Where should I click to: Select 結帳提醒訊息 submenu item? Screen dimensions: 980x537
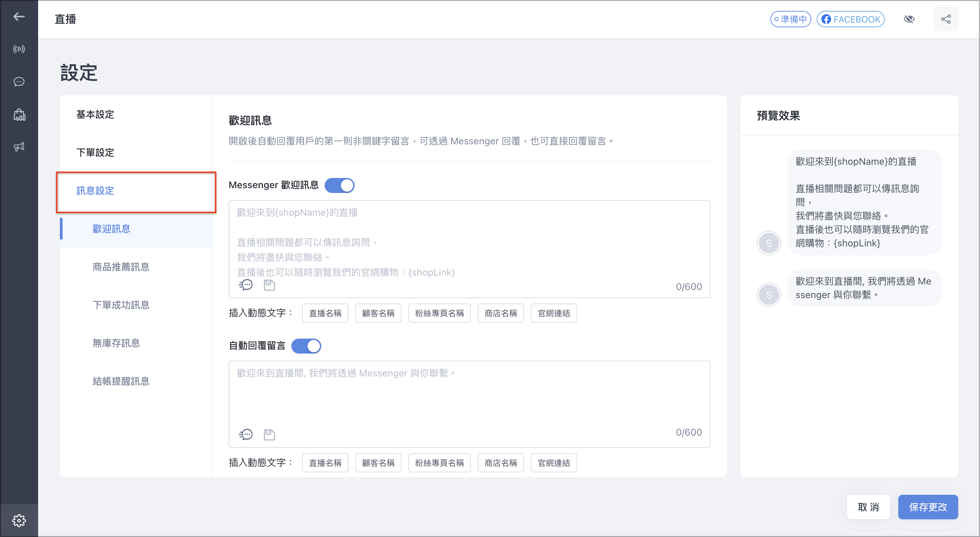click(121, 381)
